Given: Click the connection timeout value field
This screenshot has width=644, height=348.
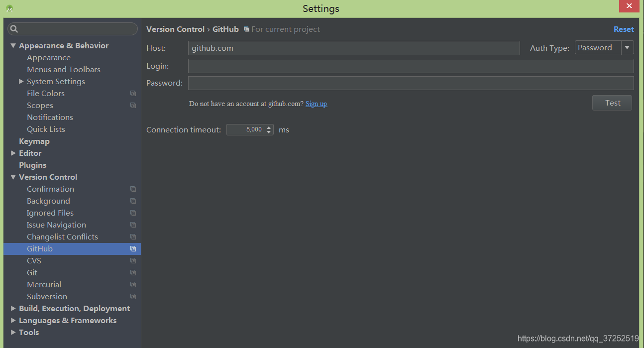Looking at the screenshot, I should (x=245, y=130).
